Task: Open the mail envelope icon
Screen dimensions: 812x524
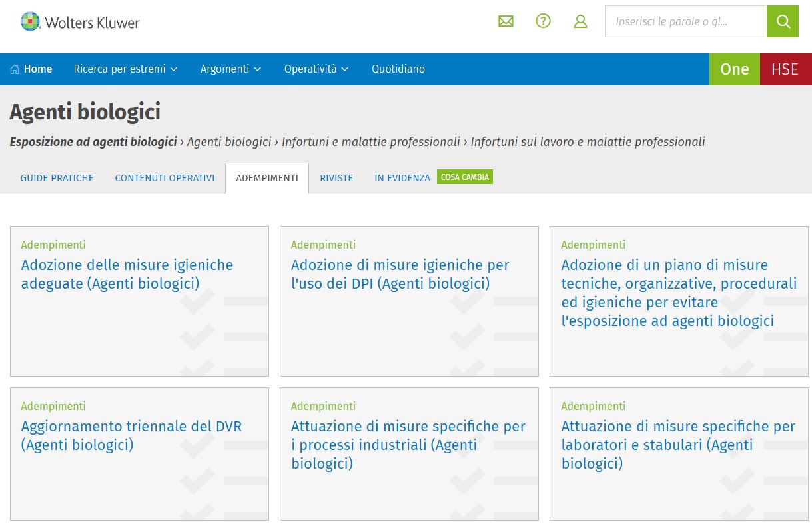Action: pyautogui.click(x=506, y=21)
